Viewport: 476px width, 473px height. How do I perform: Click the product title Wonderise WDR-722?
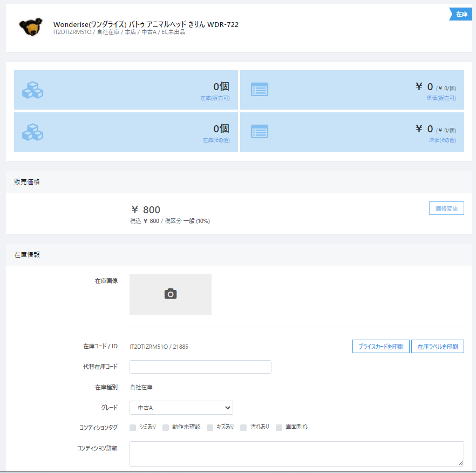pyautogui.click(x=146, y=25)
